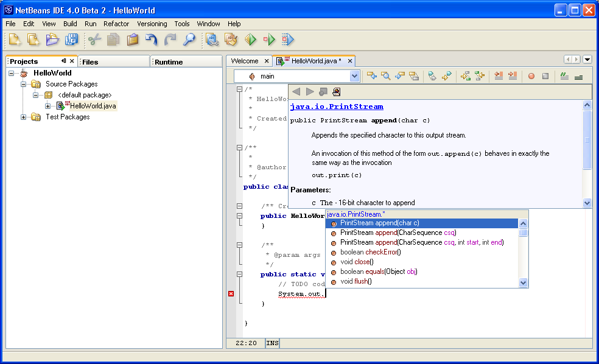599x364 pixels.
Task: Click the Start Macro Recording red circle
Action: 531,76
